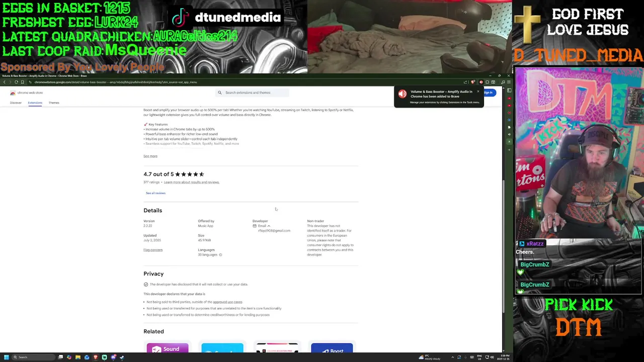
Task: Bookmark this page via the bookmark icon
Action: pos(22,82)
